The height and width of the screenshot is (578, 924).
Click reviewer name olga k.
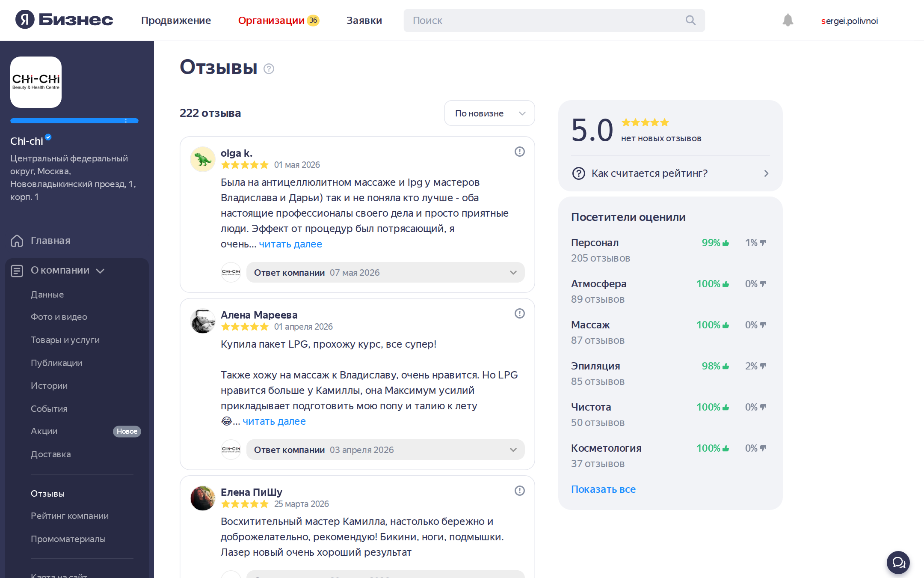pyautogui.click(x=237, y=153)
